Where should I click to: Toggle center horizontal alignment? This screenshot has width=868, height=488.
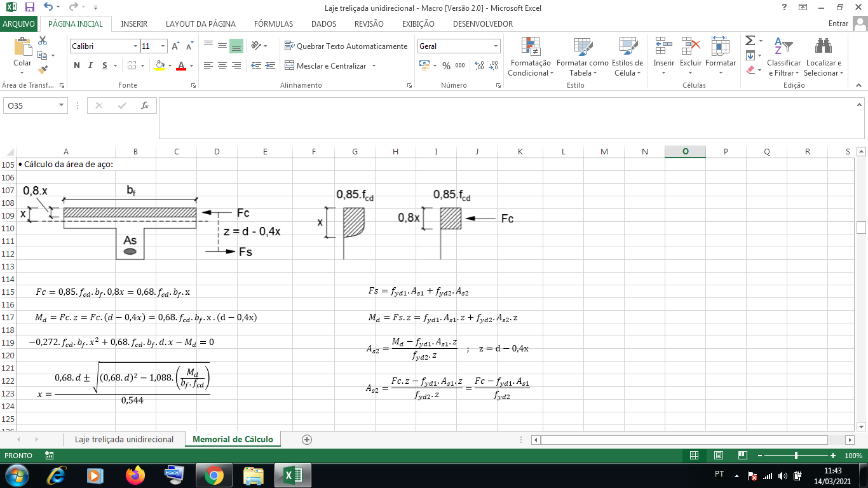(222, 65)
